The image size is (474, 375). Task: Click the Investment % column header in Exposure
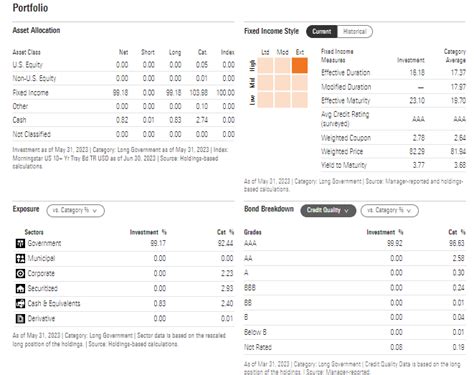click(148, 232)
